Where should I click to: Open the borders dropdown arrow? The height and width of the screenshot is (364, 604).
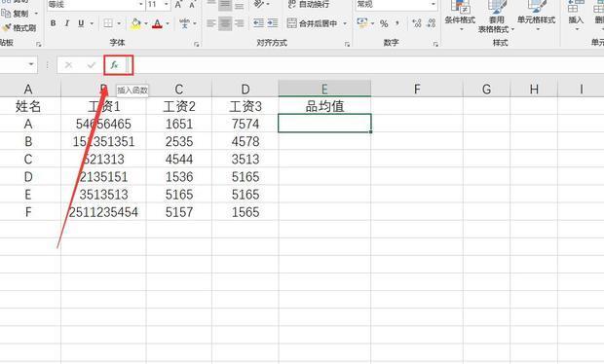tap(119, 23)
